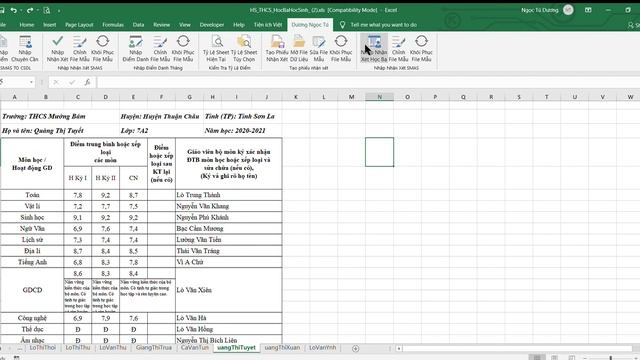Click the Undo icon in title bar
This screenshot has height=360, width=640.
click(13, 10)
